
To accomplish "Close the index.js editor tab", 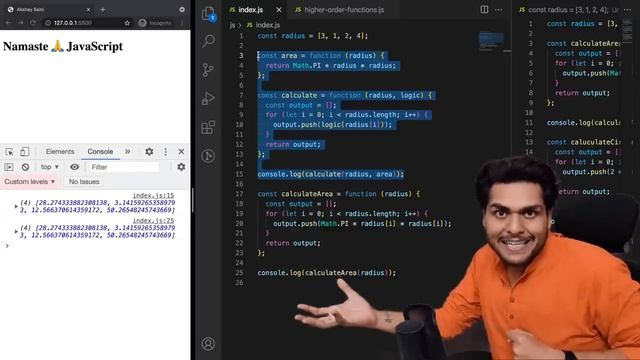I will (x=279, y=9).
